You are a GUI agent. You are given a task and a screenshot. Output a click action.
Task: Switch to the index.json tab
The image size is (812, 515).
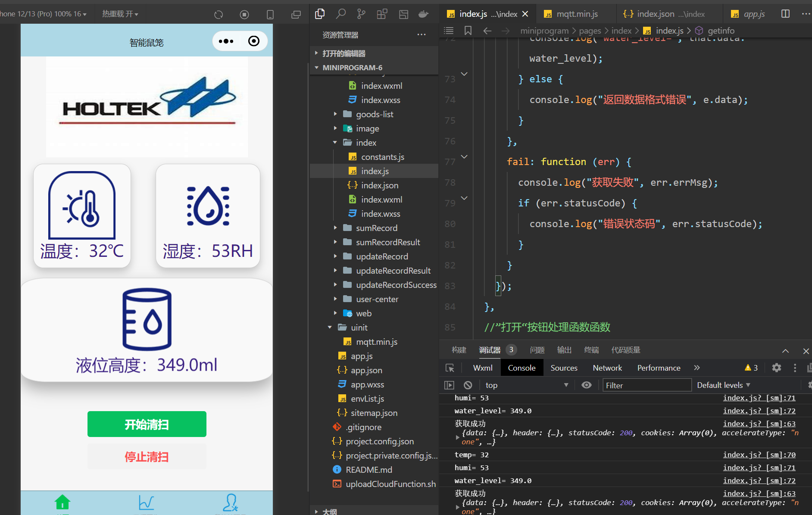[670, 14]
